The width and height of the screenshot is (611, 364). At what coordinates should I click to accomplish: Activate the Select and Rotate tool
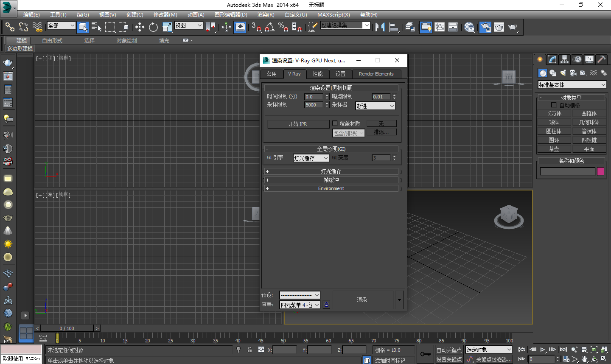[153, 27]
